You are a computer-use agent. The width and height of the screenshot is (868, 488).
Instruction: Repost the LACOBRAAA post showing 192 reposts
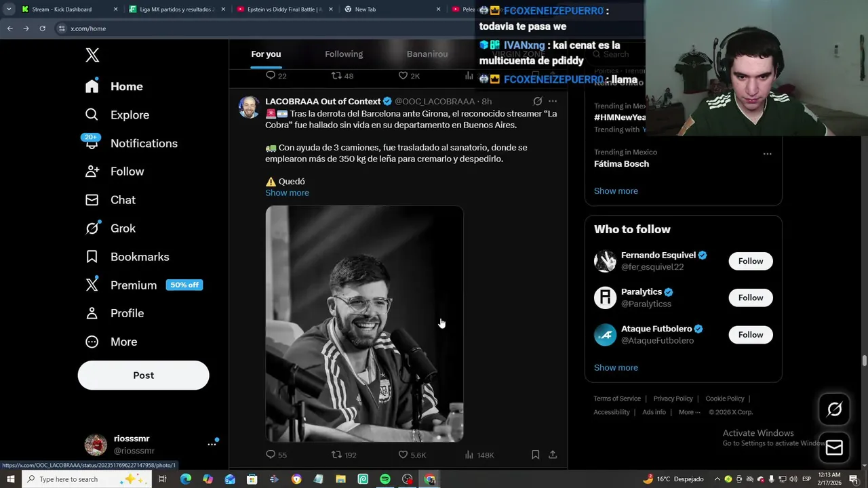(343, 455)
